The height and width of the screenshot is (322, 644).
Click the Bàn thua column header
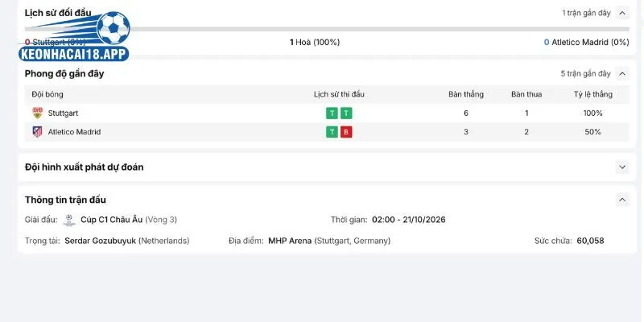[526, 94]
